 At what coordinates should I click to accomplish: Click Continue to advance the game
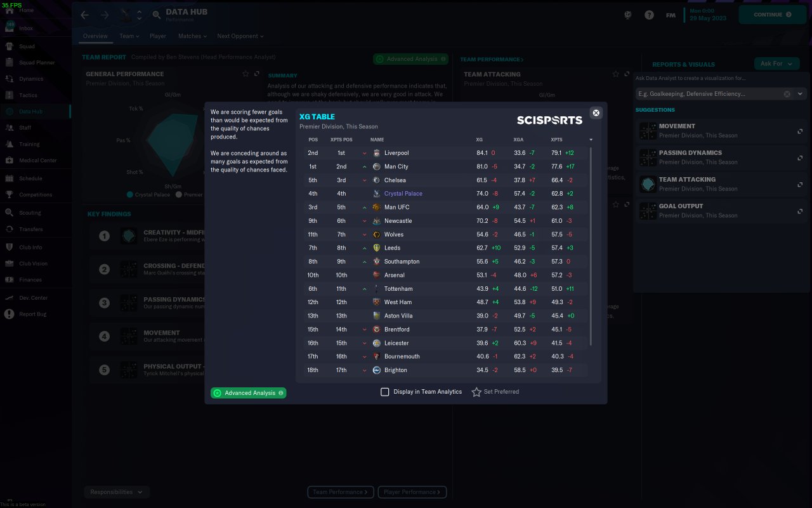click(772, 15)
